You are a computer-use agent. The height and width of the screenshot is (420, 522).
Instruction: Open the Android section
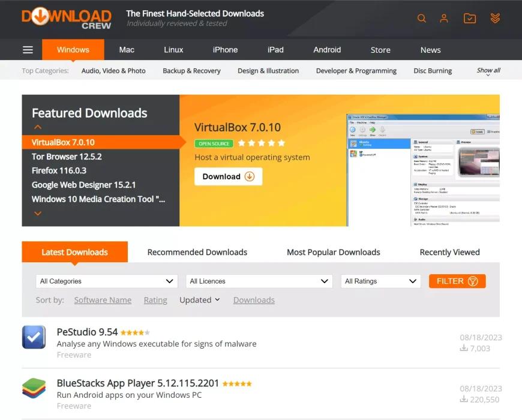[x=327, y=50]
